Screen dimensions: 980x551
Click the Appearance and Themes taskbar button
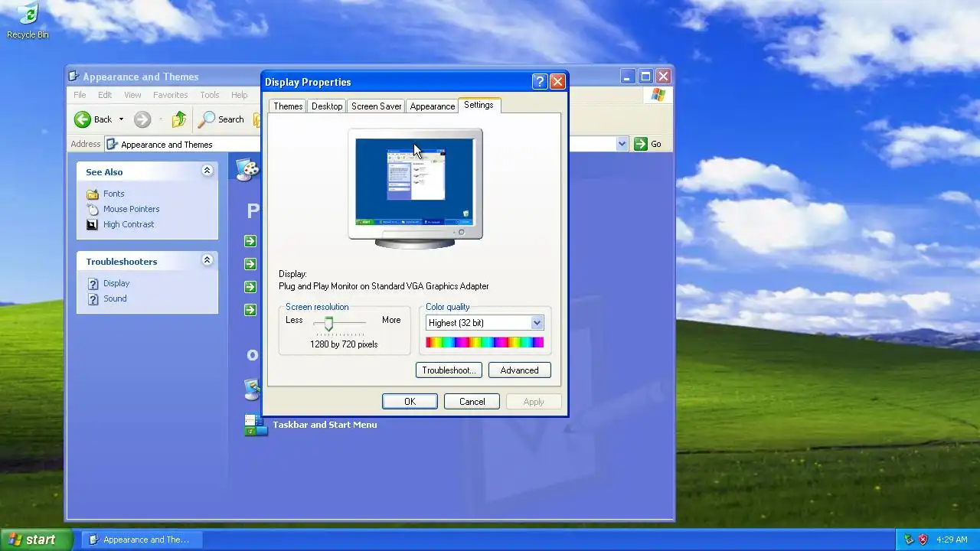tap(142, 540)
